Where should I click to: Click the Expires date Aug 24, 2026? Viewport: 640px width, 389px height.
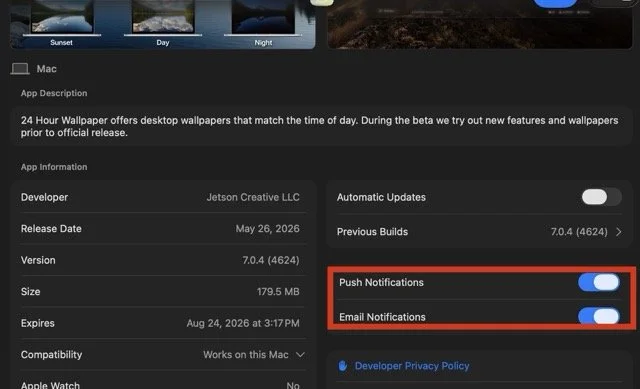coord(243,323)
